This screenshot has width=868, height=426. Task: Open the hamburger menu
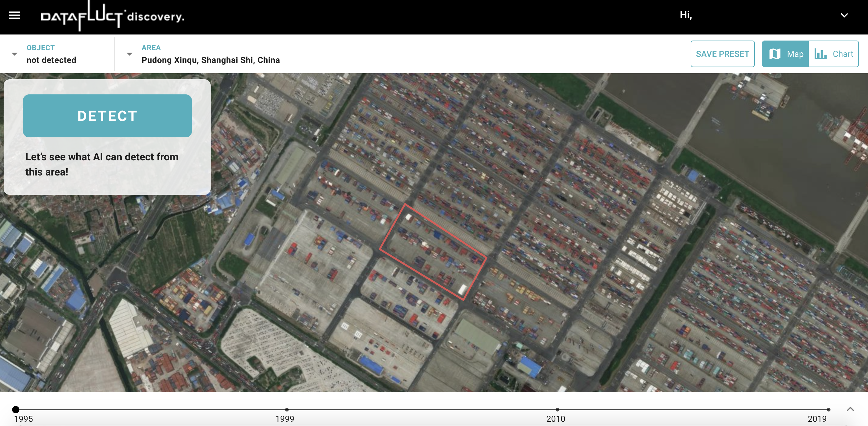[15, 15]
